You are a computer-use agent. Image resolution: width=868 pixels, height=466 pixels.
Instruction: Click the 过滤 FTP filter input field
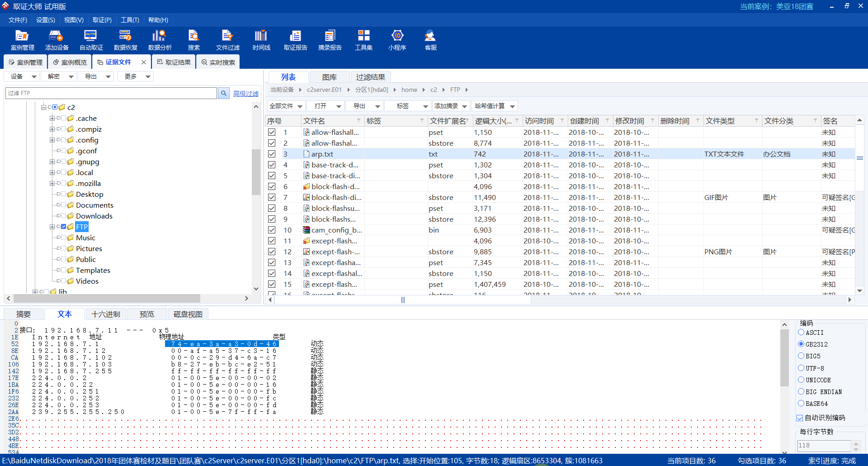[111, 93]
